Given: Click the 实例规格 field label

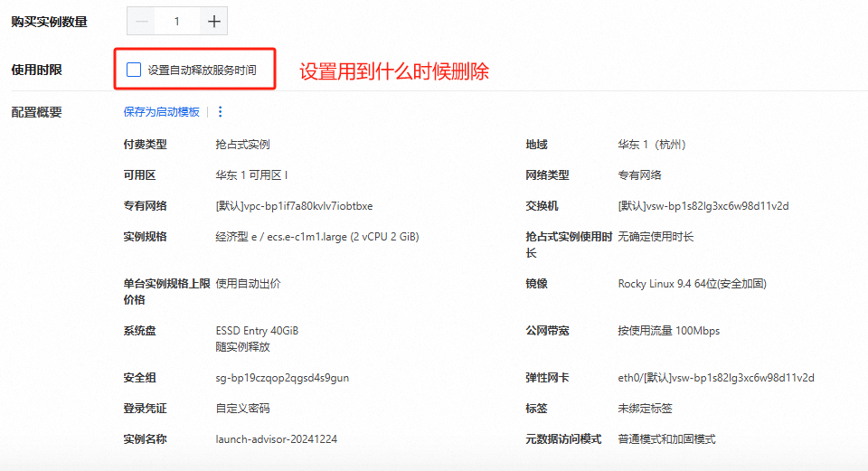Looking at the screenshot, I should click(x=145, y=237).
